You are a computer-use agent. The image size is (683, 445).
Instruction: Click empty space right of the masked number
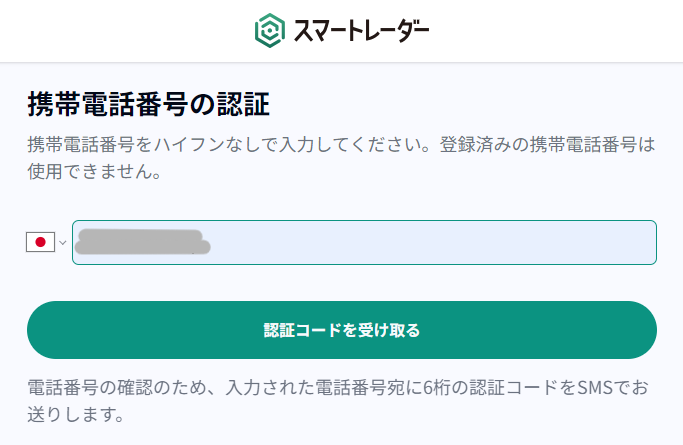[430, 242]
